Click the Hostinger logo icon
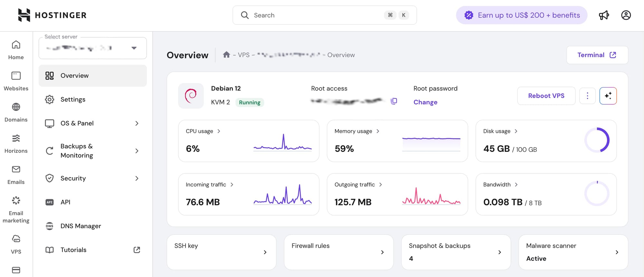 click(24, 15)
